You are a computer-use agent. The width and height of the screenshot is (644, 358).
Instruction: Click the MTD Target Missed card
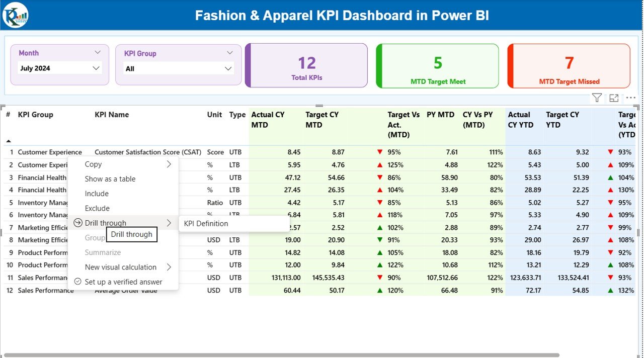(x=569, y=65)
